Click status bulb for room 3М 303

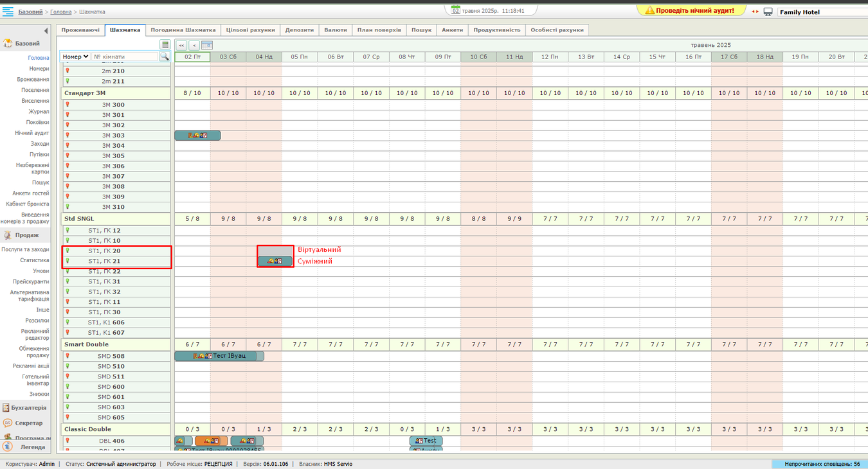coord(68,136)
